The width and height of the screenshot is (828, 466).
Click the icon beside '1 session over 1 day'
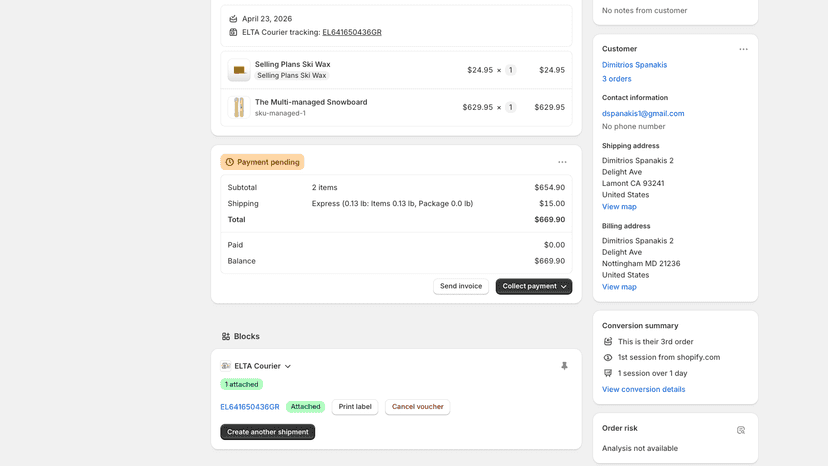tap(608, 374)
